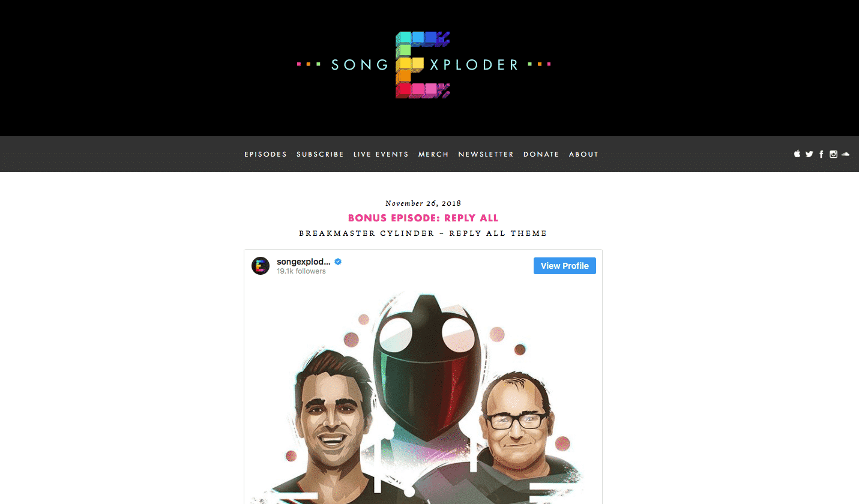Click the View Profile button

pos(564,266)
